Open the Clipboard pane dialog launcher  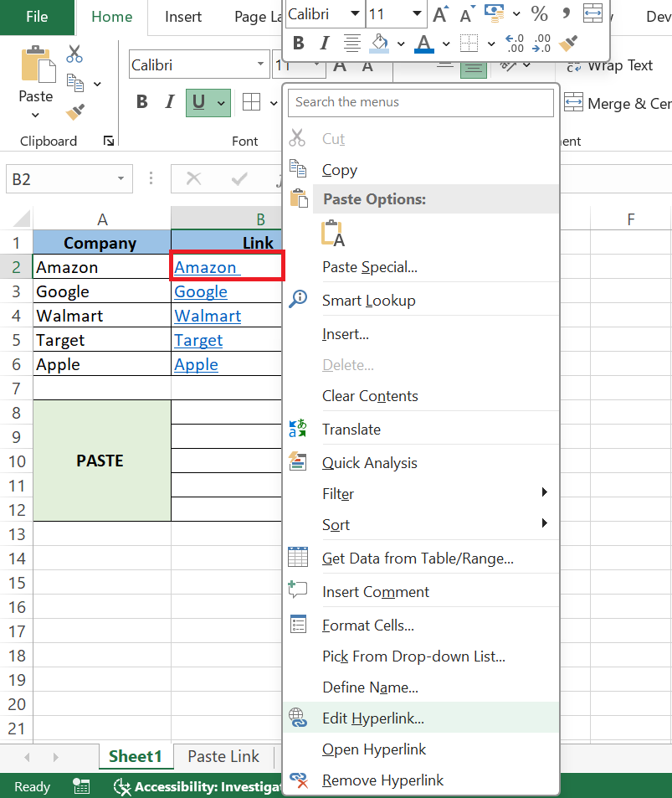108,141
